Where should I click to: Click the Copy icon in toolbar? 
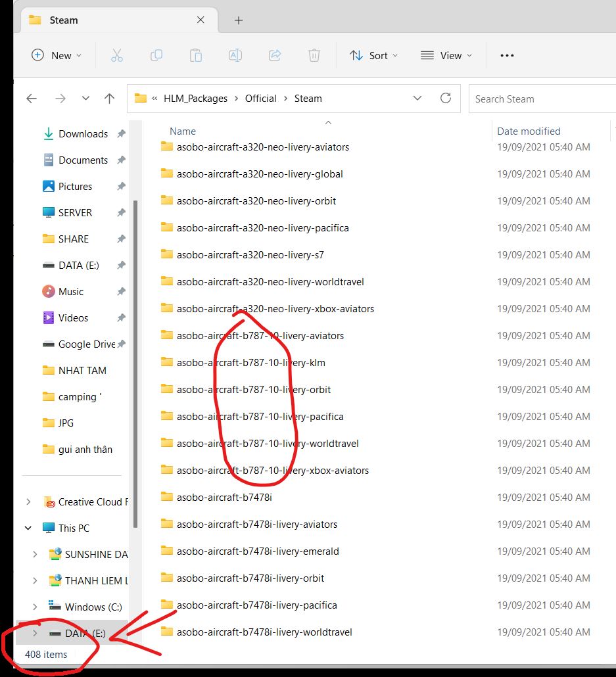[x=156, y=56]
